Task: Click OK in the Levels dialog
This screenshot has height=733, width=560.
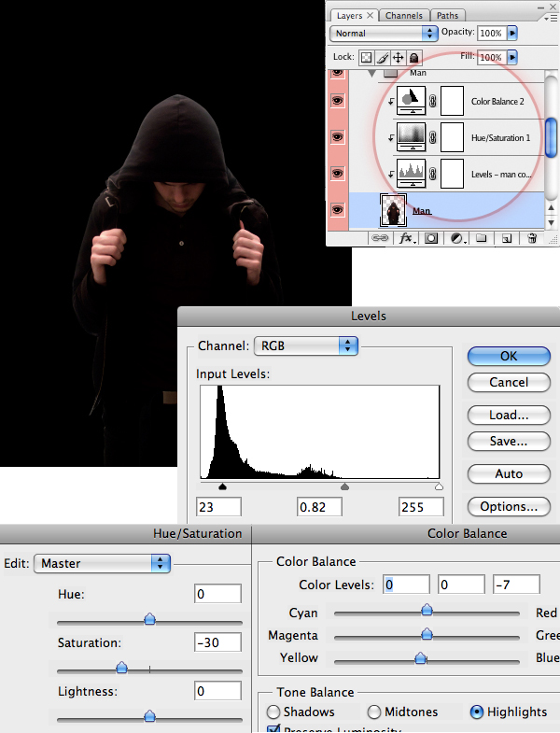Action: click(x=509, y=356)
